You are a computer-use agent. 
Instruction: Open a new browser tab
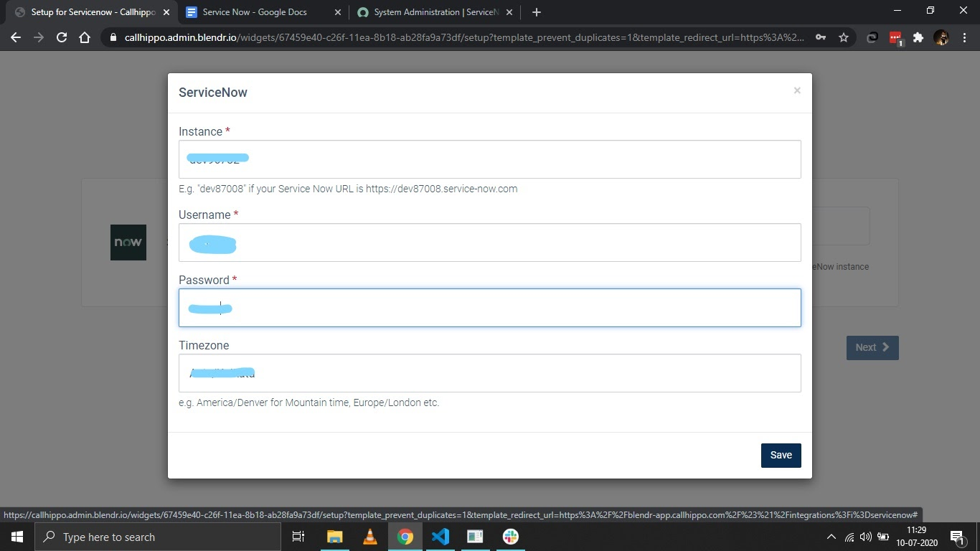point(537,12)
